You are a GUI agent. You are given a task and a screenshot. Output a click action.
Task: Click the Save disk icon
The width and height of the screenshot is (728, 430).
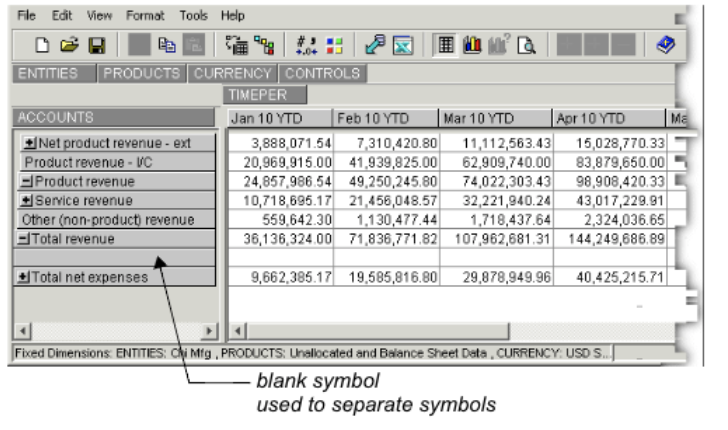click(96, 45)
